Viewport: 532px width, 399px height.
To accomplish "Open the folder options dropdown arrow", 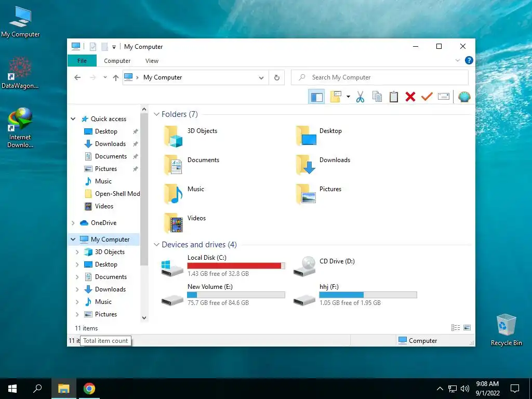I will [348, 97].
